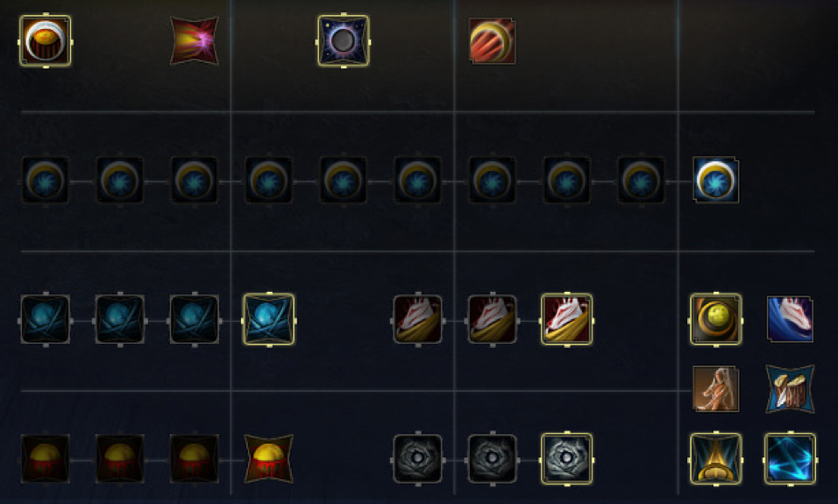This screenshot has width=838, height=504.
Task: Select the bright highlighted blue swirl crescent icon
Action: [x=715, y=180]
